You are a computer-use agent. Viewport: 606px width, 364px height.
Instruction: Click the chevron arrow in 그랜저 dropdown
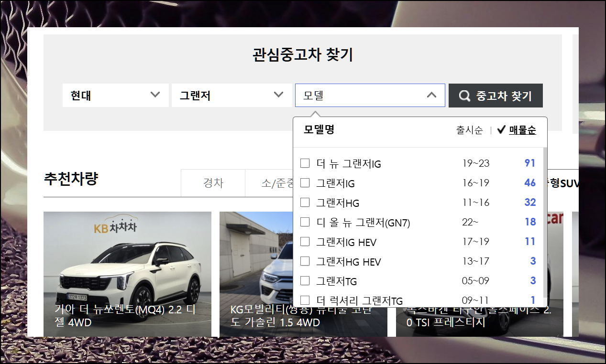[278, 95]
